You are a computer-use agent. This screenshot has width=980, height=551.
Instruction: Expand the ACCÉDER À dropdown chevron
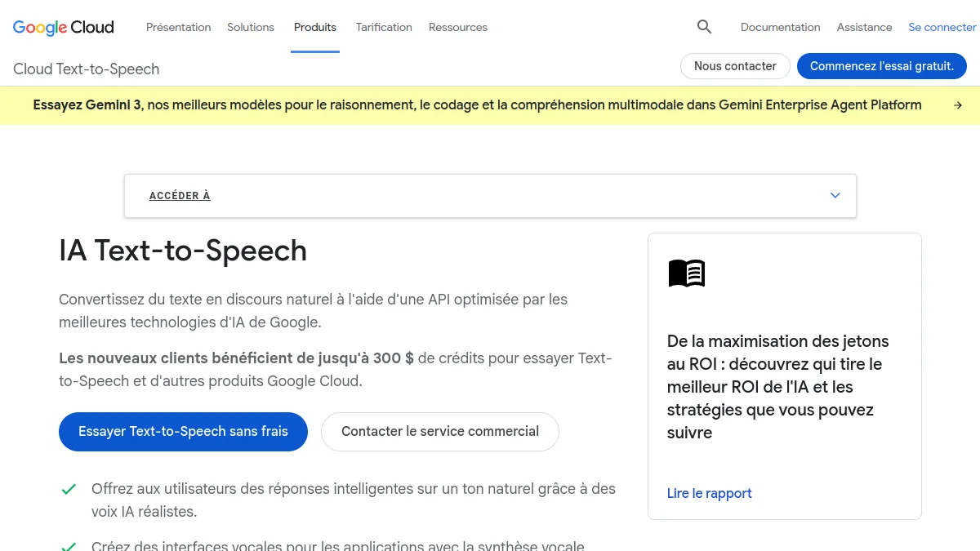coord(835,196)
